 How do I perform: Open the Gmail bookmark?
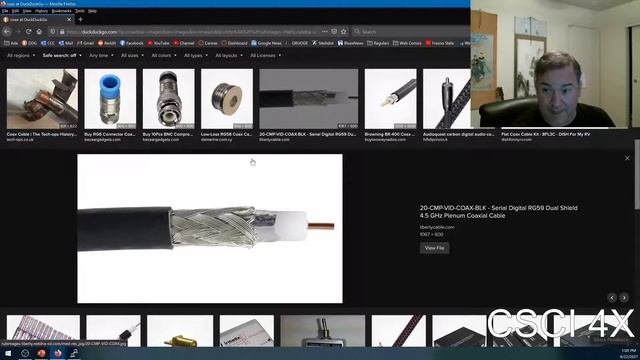click(x=85, y=43)
